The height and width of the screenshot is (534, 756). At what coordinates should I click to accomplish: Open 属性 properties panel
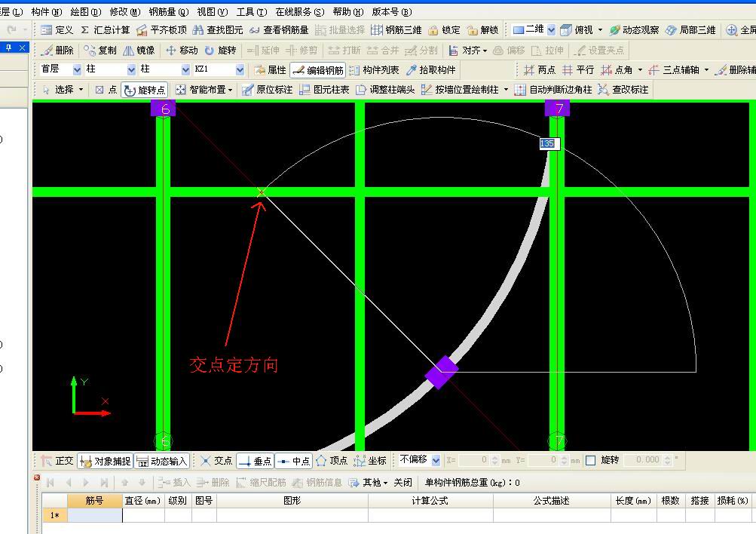[270, 70]
